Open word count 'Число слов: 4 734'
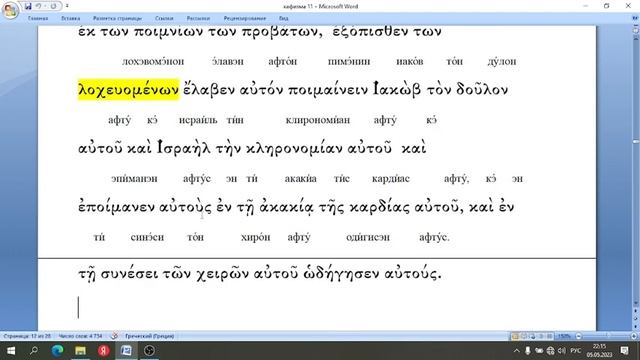This screenshot has height=360, width=640. [80, 336]
